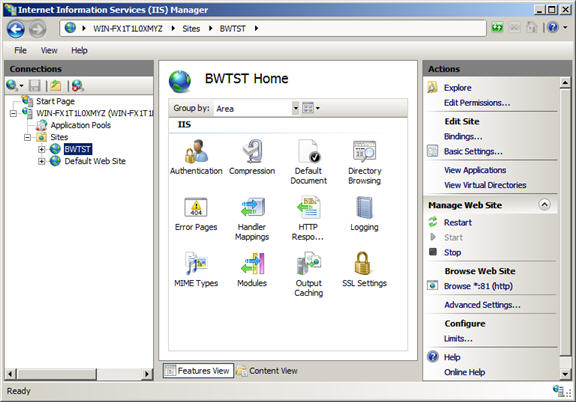Click the Actions pane scroll down arrow
Screen dimensions: 576x402
[x=565, y=374]
